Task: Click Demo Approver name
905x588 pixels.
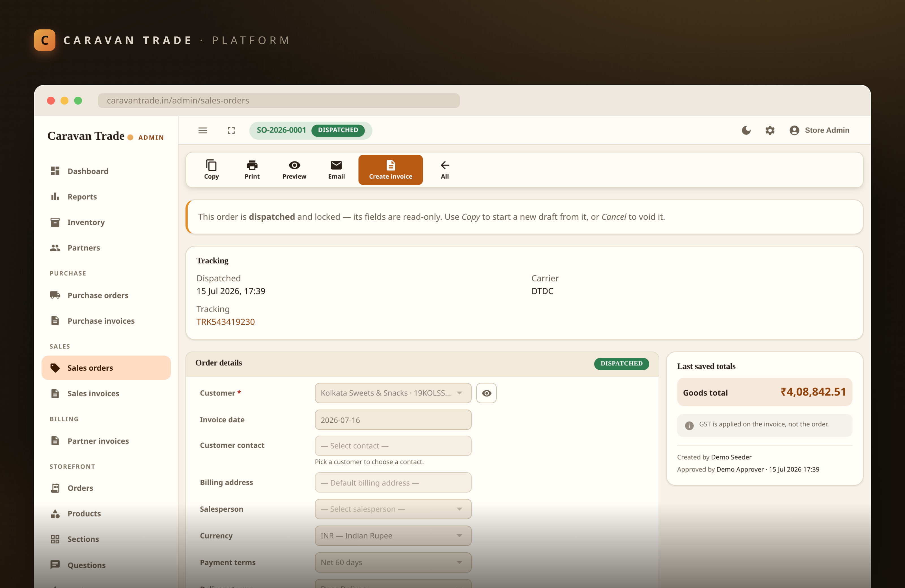Action: tap(740, 469)
